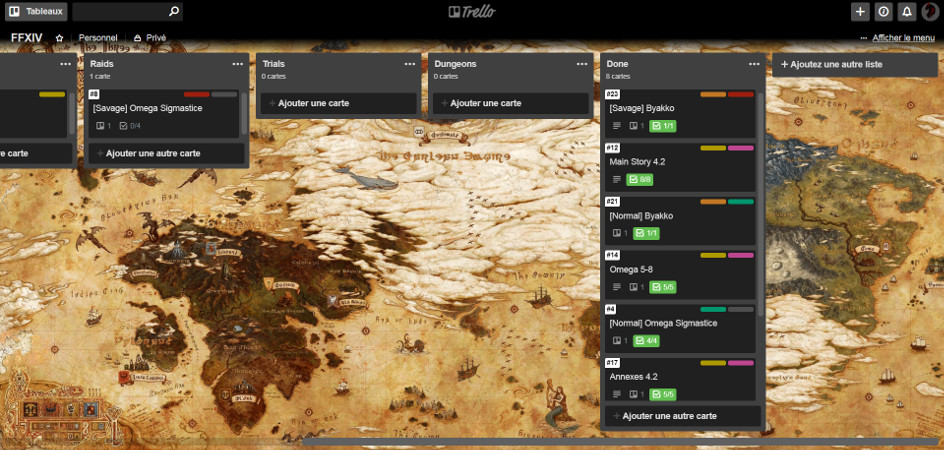Open the user avatar menu
Image resolution: width=944 pixels, height=450 pixels.
[x=930, y=11]
